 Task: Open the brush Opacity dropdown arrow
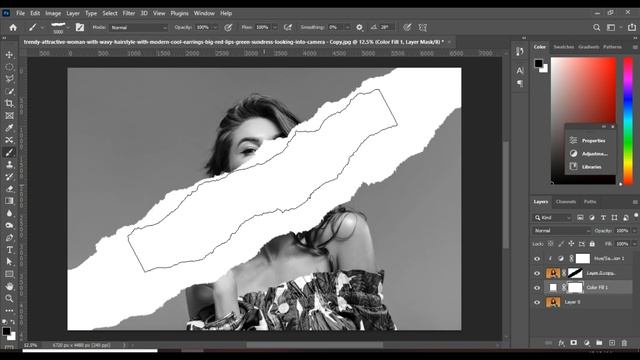coord(215,27)
